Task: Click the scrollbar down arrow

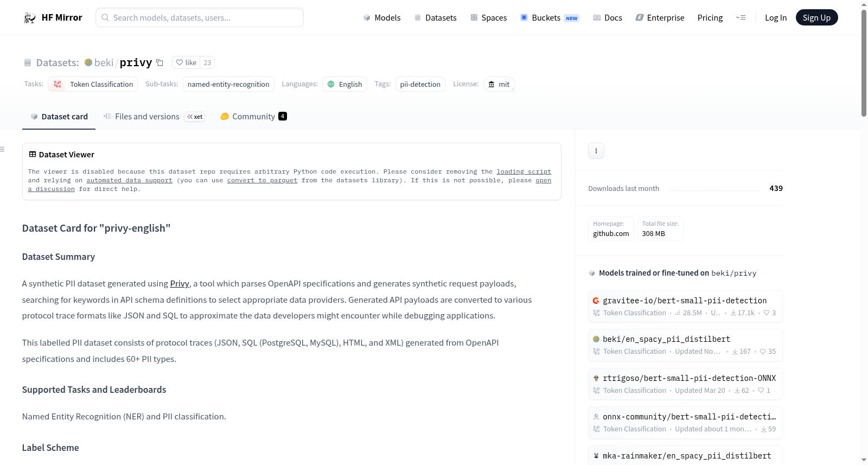Action: pyautogui.click(x=864, y=460)
